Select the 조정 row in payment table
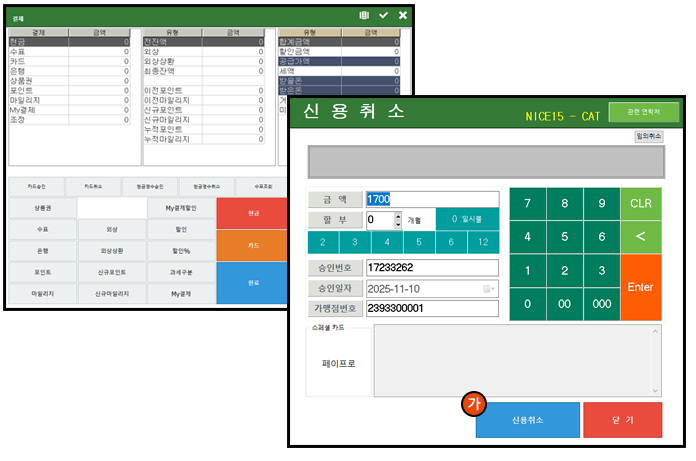This screenshot has width=696, height=461. pos(69,120)
